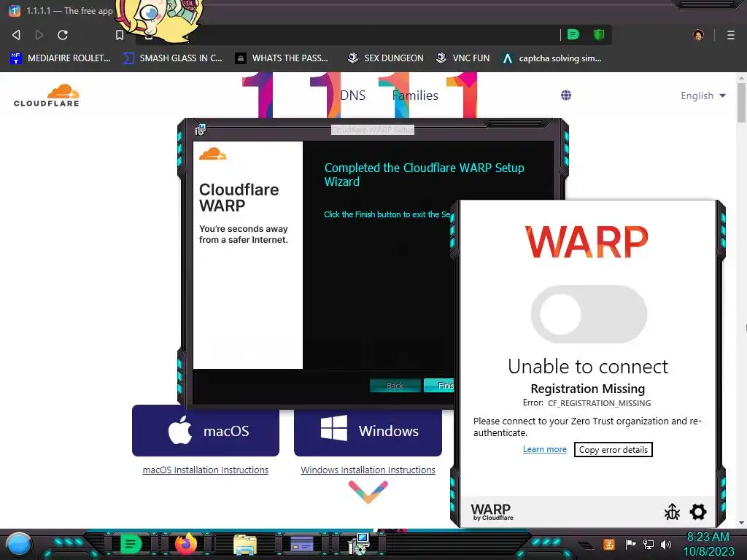Expand the English language dropdown
This screenshot has width=747, height=560.
coord(703,96)
